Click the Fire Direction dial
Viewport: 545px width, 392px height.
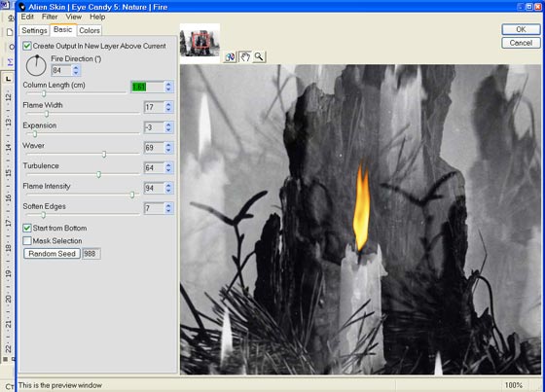tap(36, 65)
